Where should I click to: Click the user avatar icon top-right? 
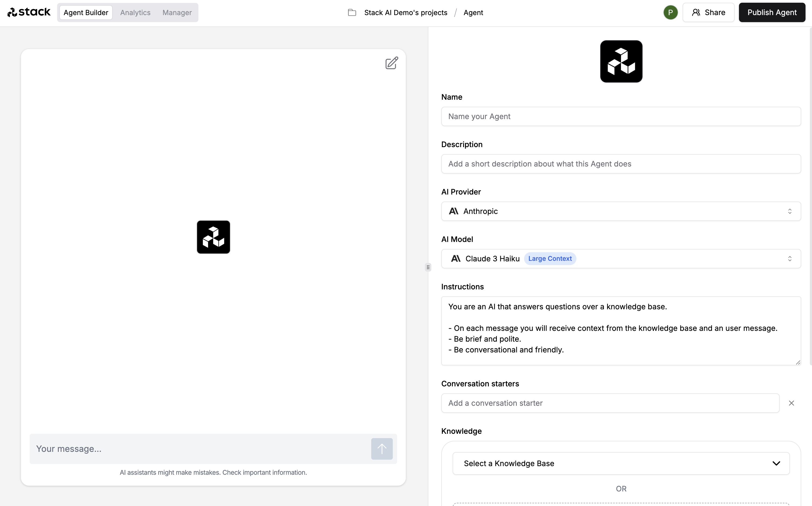(x=671, y=12)
